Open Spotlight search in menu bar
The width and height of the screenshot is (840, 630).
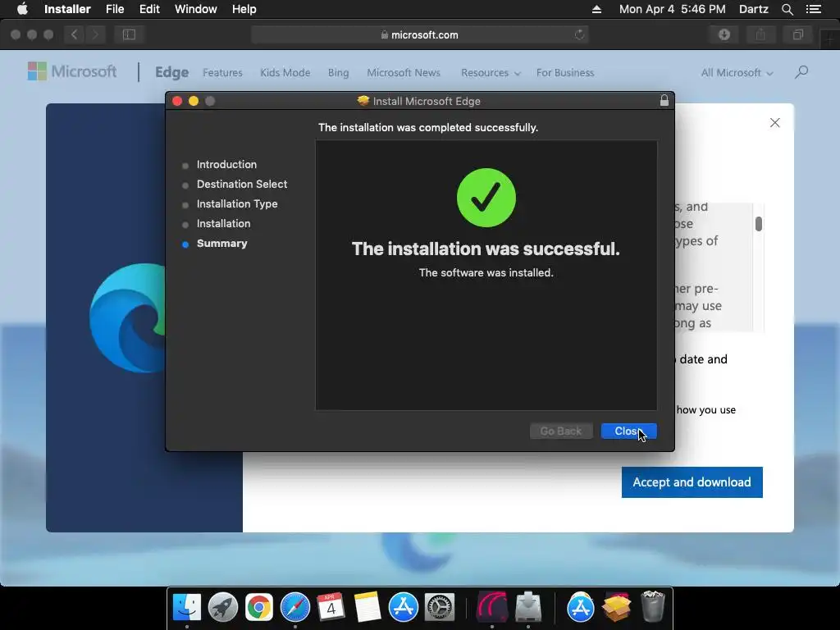787,9
